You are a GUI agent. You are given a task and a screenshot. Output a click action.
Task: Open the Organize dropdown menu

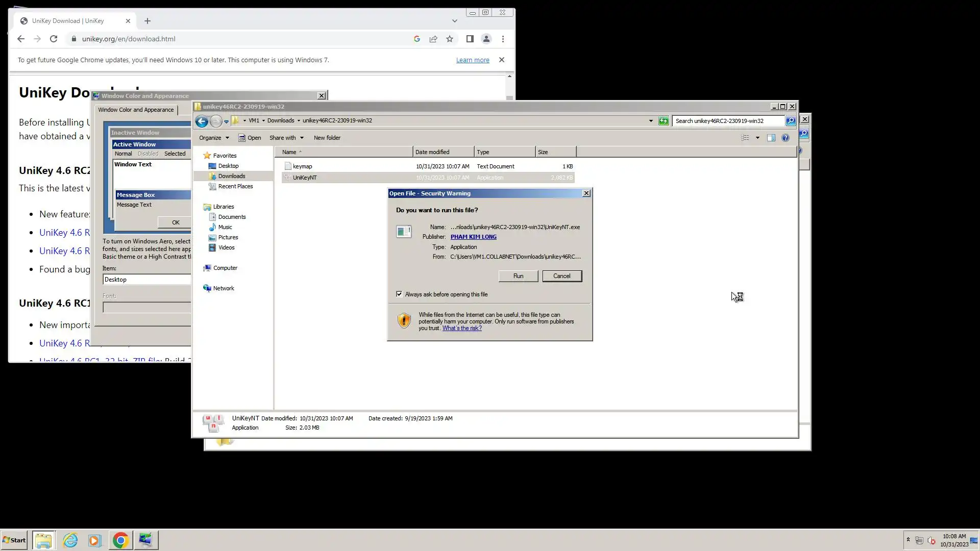[214, 138]
